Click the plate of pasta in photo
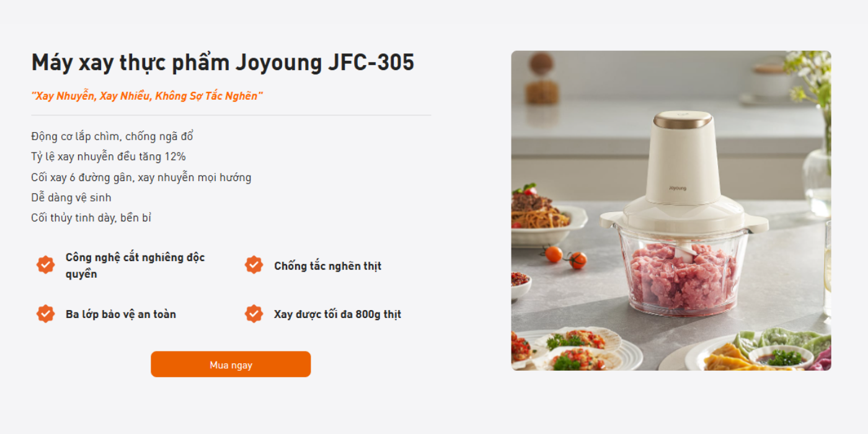 (x=537, y=214)
